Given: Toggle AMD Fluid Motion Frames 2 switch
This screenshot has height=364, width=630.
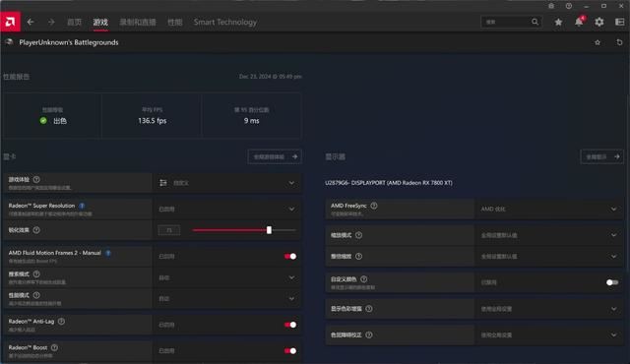Looking at the screenshot, I should (290, 256).
